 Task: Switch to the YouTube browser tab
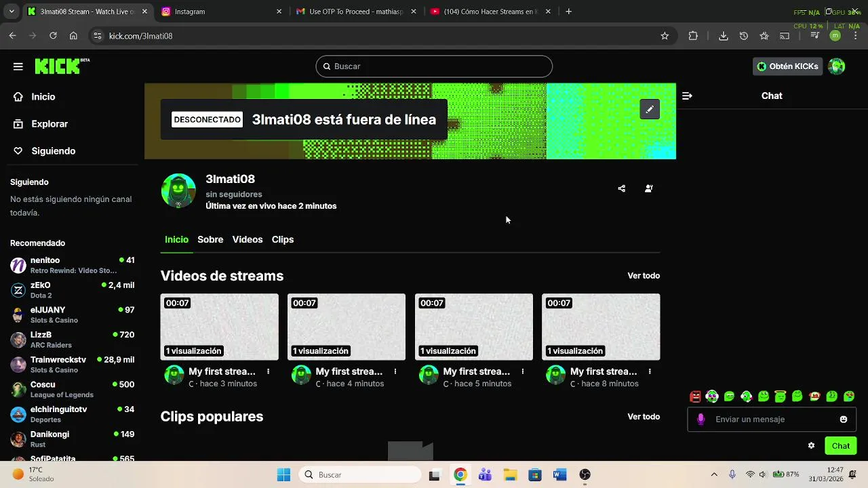[491, 12]
